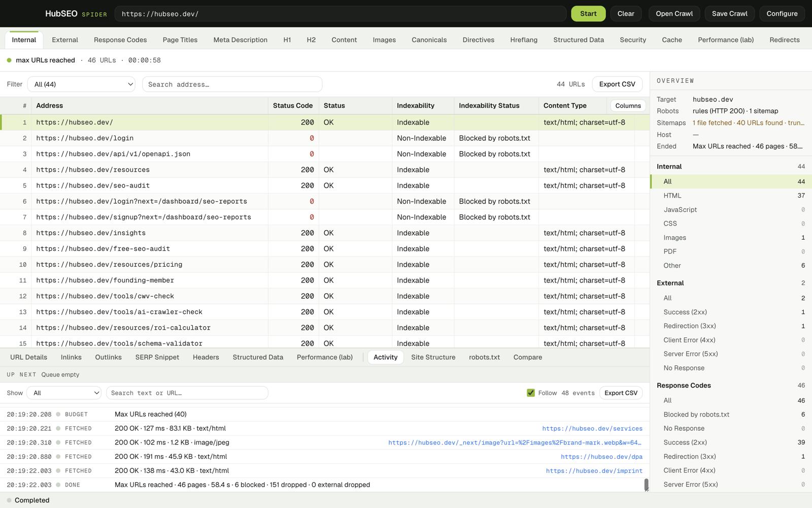Click the Clear button
Image resolution: width=812 pixels, height=508 pixels.
pos(626,14)
